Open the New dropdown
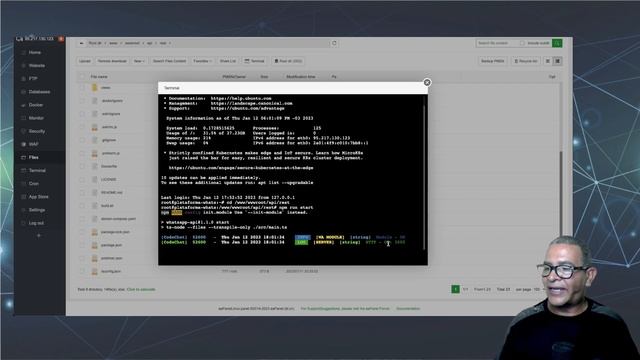This screenshot has width=640, height=360. click(x=139, y=61)
